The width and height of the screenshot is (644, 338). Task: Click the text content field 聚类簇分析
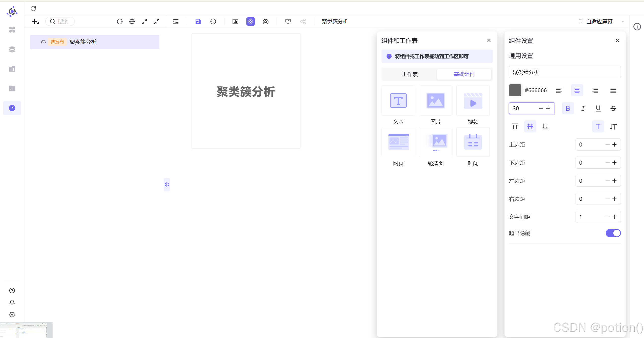point(565,72)
